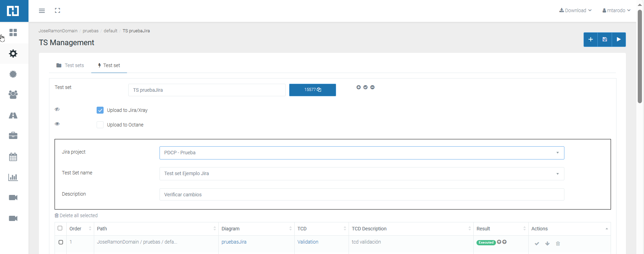Click the Description input field
Viewport: 644px width, 254px height.
361,195
